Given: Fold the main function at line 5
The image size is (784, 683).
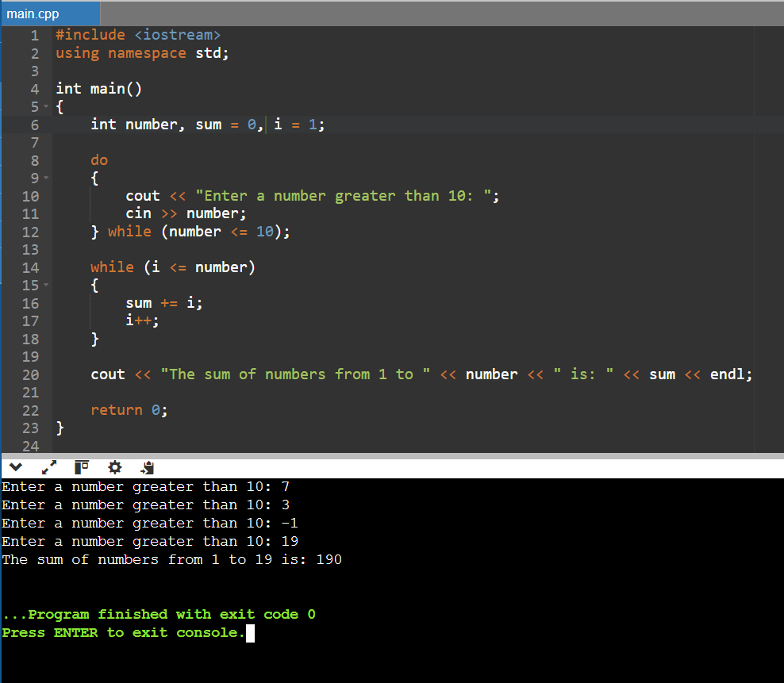Looking at the screenshot, I should tap(46, 106).
